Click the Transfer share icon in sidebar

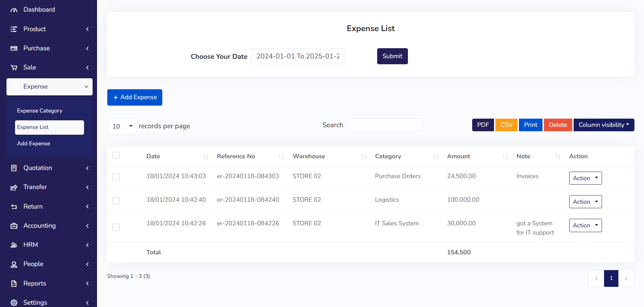point(14,187)
